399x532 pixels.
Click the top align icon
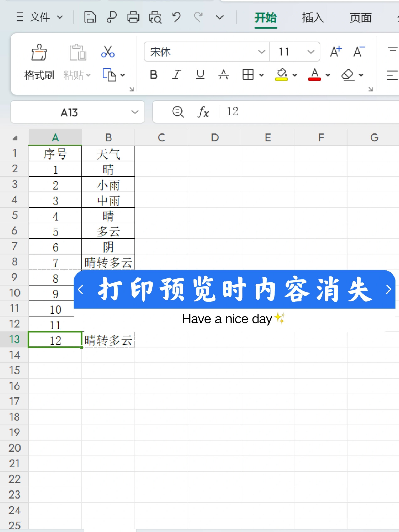[x=393, y=50]
